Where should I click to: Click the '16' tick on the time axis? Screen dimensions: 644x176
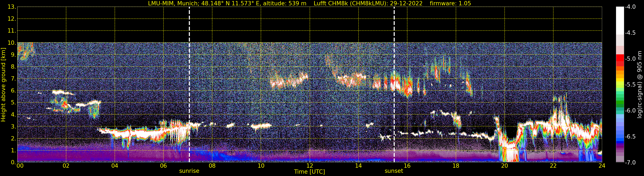[x=407, y=166]
